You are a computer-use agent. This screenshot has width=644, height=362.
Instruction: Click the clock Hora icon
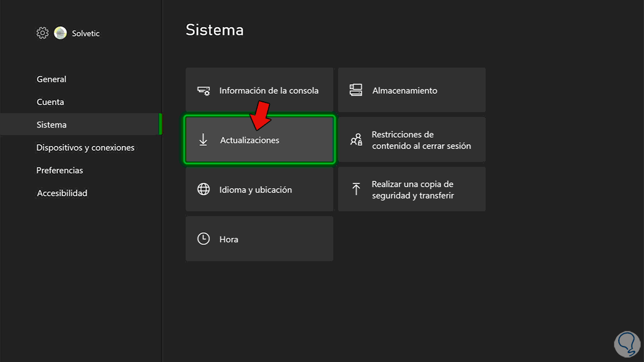[x=203, y=239]
